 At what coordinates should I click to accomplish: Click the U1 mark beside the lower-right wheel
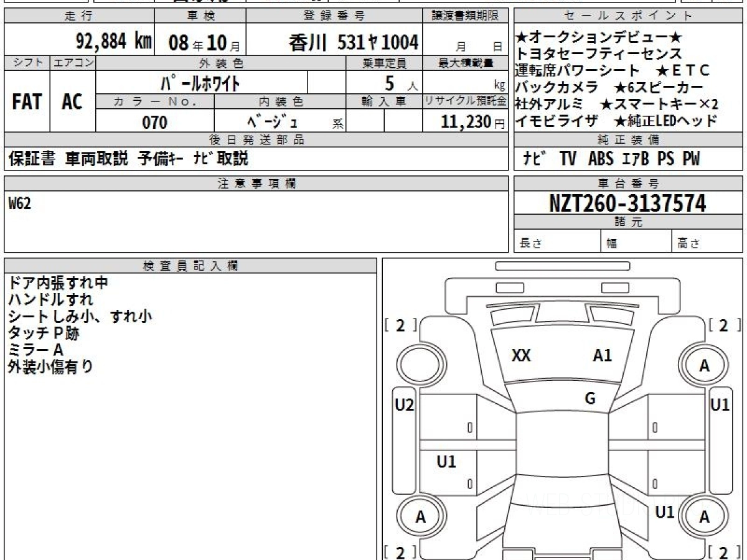click(x=665, y=512)
